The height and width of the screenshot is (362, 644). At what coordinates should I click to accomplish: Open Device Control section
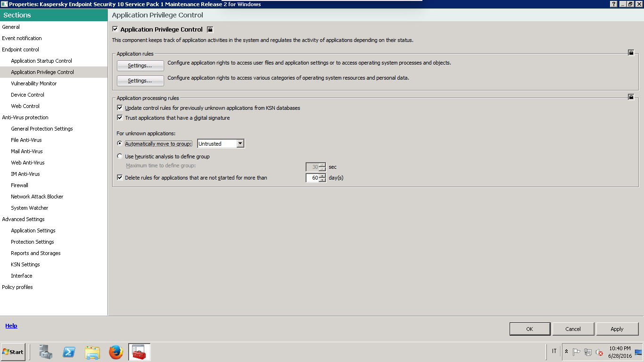[27, 95]
